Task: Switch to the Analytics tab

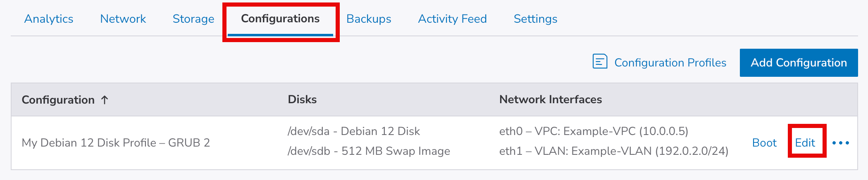Action: (x=49, y=19)
